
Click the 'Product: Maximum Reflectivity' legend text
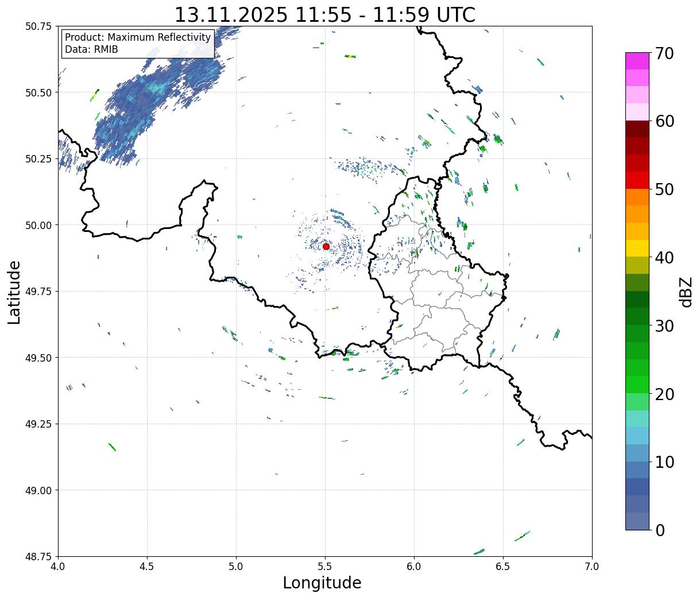[x=138, y=37]
